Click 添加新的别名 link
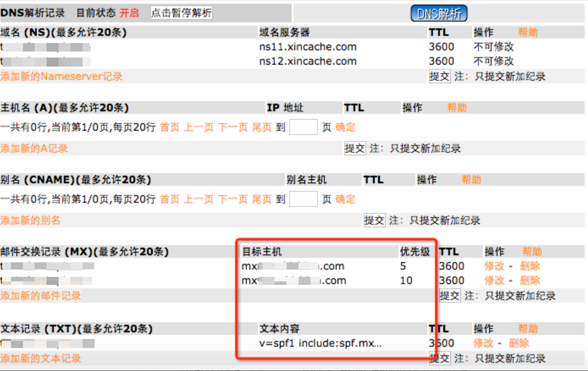 (30, 220)
